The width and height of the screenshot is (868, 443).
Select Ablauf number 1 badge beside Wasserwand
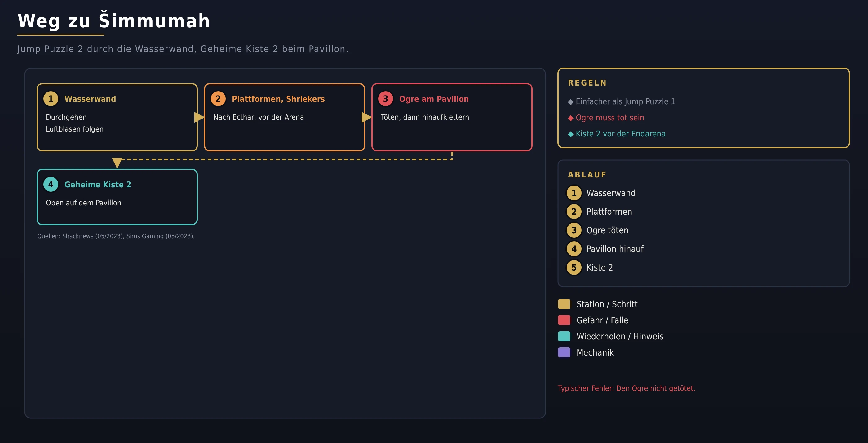[574, 193]
